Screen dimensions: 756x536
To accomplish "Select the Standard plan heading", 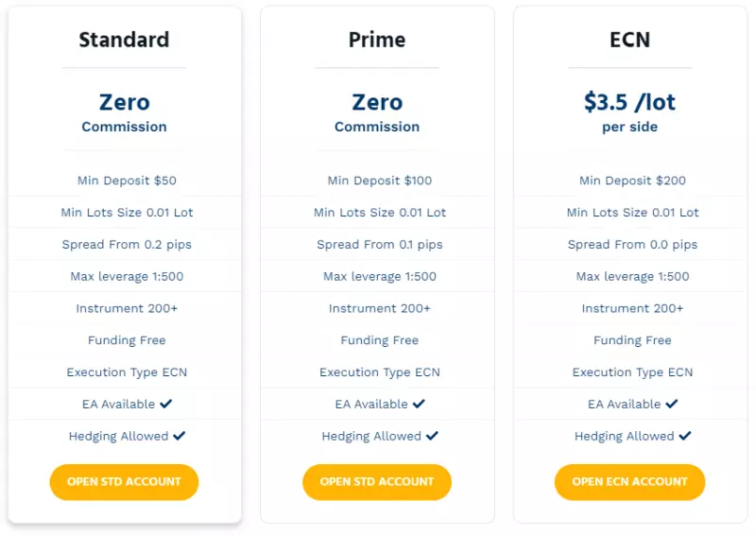I will click(124, 40).
